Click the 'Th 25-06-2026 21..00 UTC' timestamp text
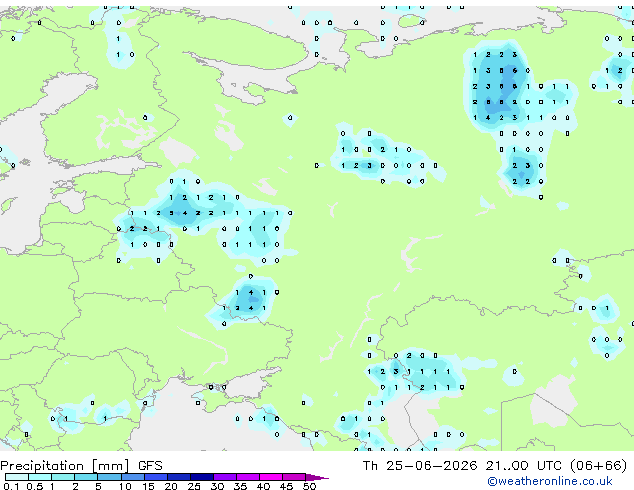634x490 pixels. point(462,465)
